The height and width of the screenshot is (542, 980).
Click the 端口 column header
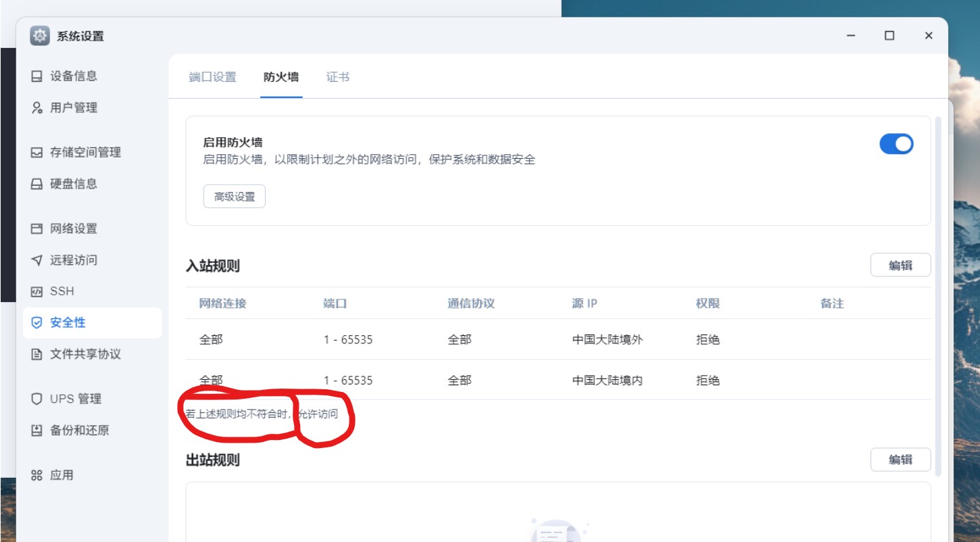335,303
